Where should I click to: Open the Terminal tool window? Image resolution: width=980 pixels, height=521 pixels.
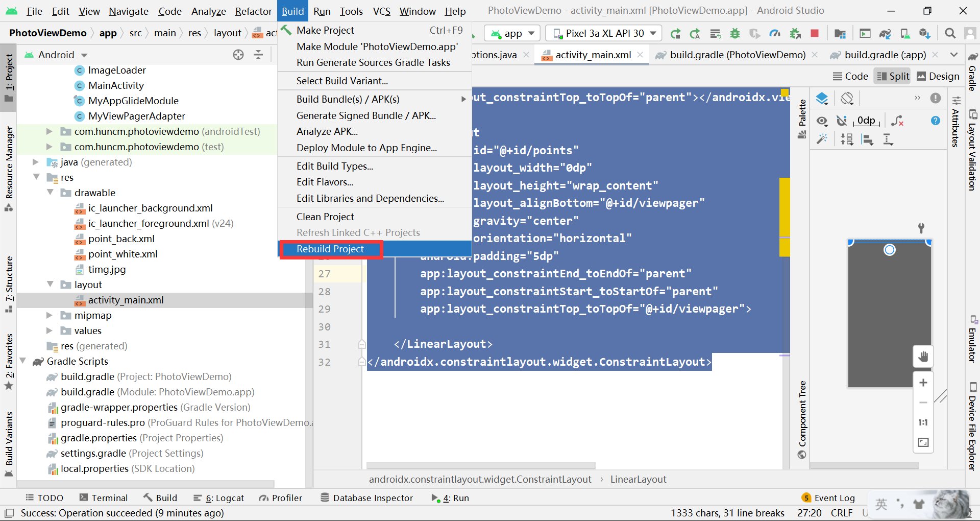coord(104,498)
